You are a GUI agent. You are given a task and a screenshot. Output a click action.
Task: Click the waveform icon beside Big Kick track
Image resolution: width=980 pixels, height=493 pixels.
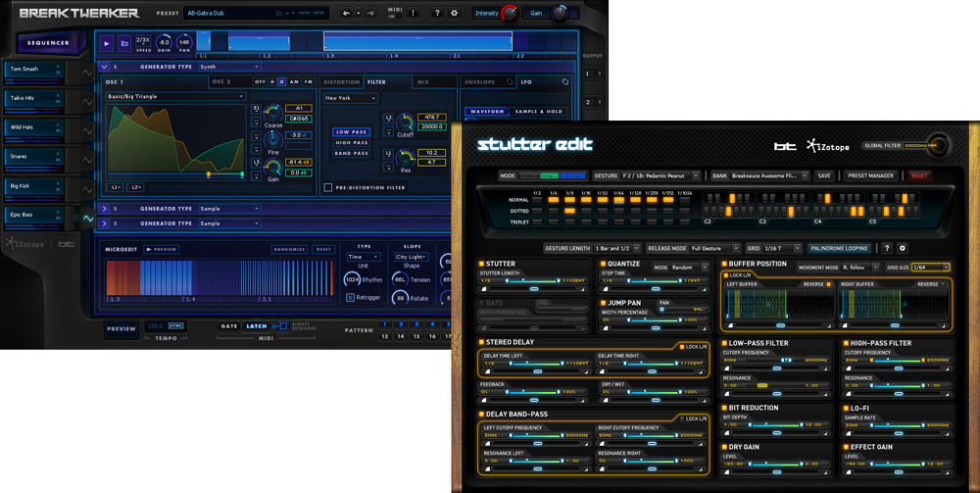point(87,189)
